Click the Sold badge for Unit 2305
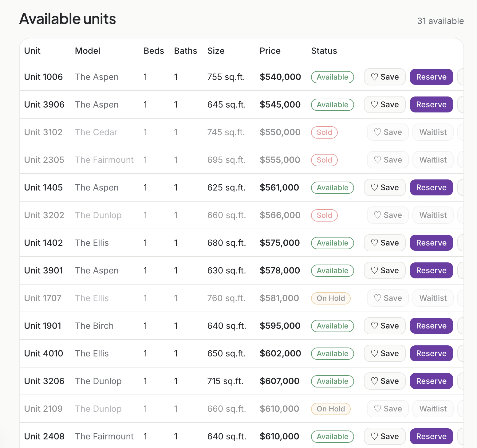 tap(324, 160)
